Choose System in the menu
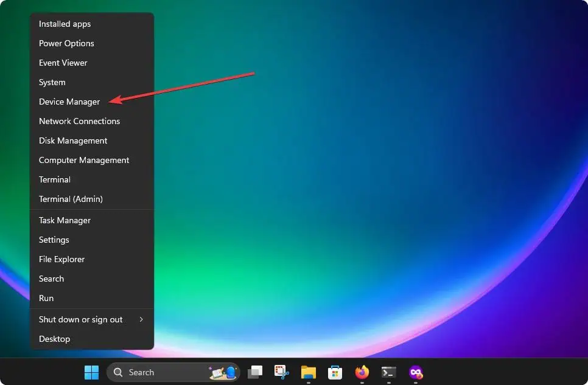 point(92,83)
